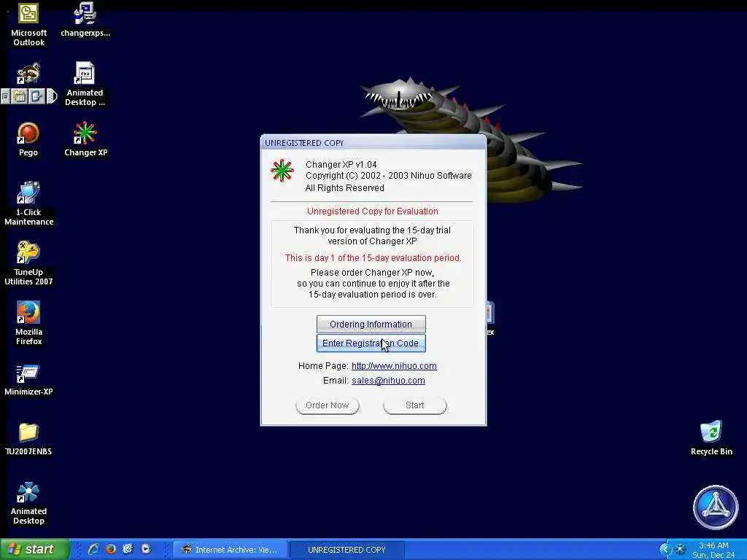Select the Recycle Bin icon
Image resolution: width=747 pixels, height=560 pixels.
point(711,438)
